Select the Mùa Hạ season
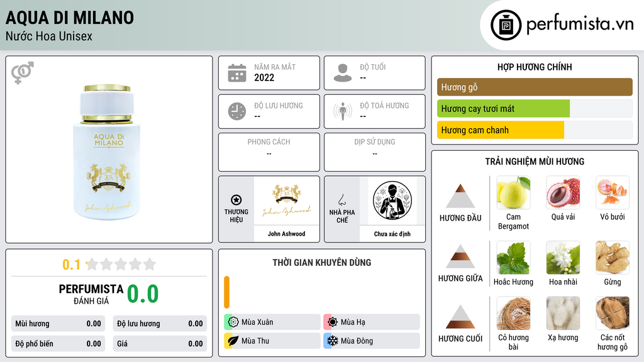The width and height of the screenshot is (644, 362). 372,322
